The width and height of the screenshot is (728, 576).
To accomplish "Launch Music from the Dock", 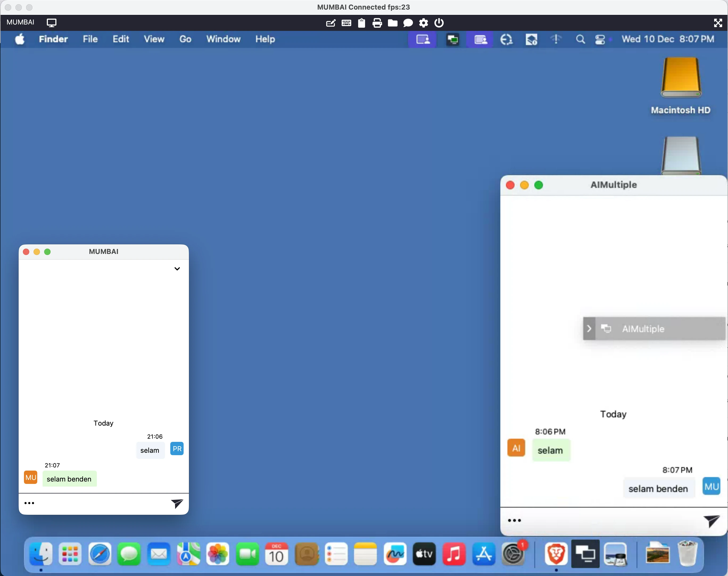I will pyautogui.click(x=454, y=554).
